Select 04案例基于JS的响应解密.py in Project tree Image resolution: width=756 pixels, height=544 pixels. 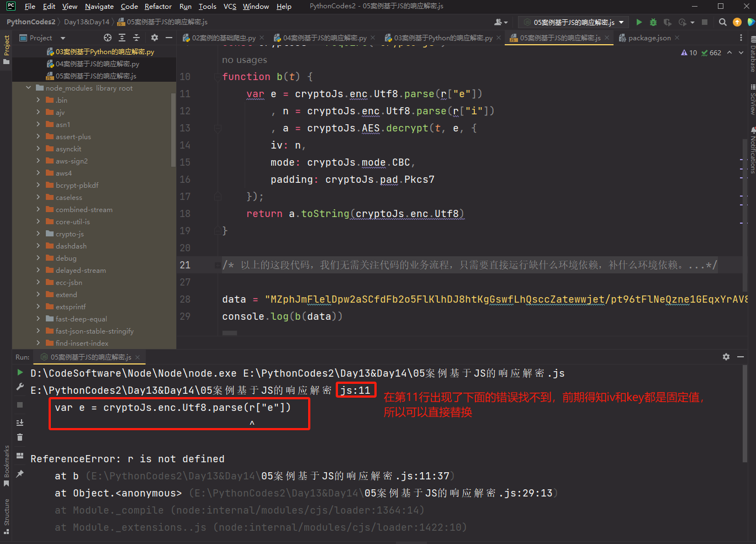[x=97, y=64]
